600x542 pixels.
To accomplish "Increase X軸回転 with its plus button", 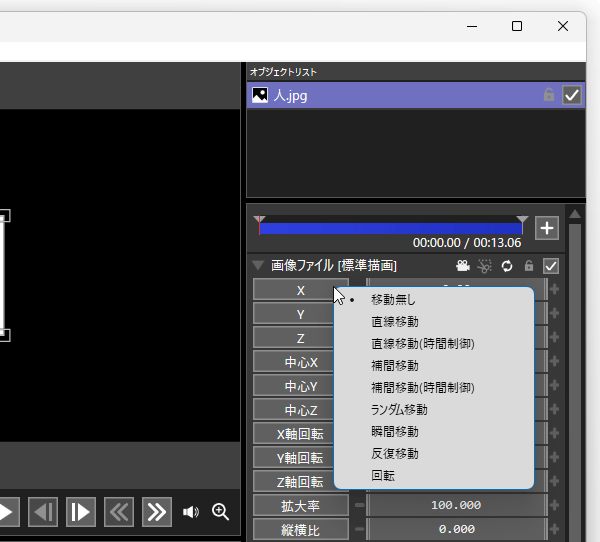I will [554, 433].
